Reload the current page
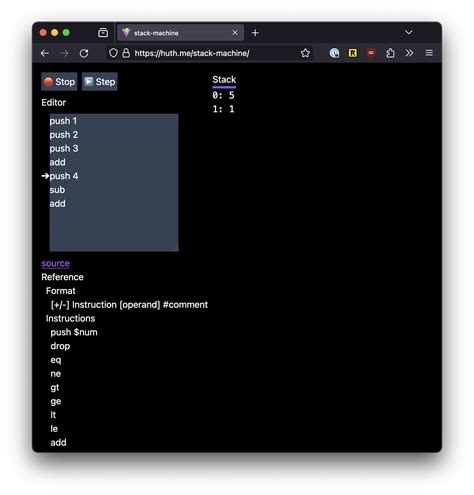 coord(84,53)
